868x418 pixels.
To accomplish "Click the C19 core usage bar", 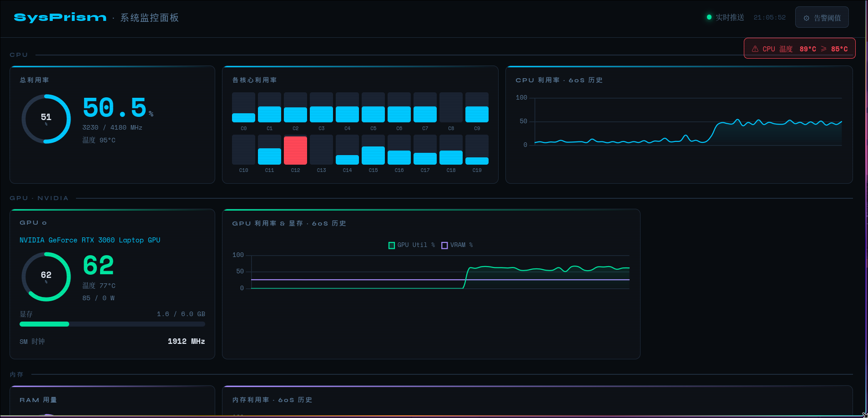I will (477, 150).
